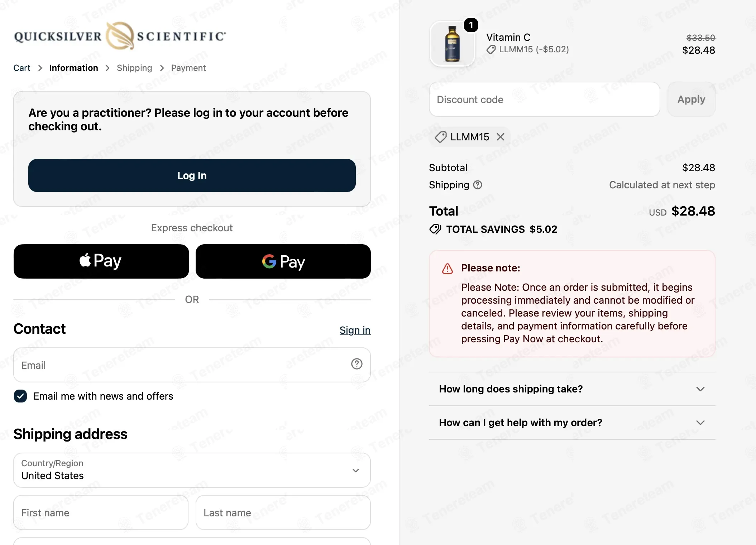
Task: Remove the LLMM15 discount code
Action: click(501, 137)
